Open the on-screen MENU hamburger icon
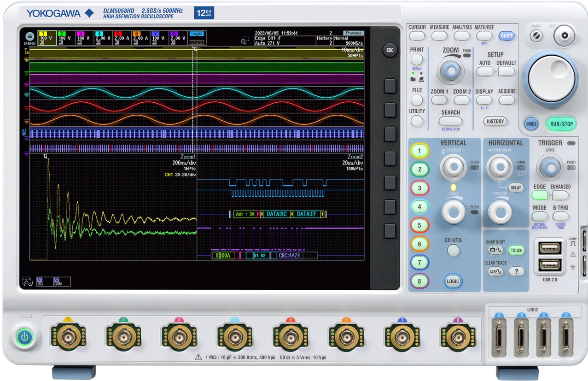 tap(29, 36)
